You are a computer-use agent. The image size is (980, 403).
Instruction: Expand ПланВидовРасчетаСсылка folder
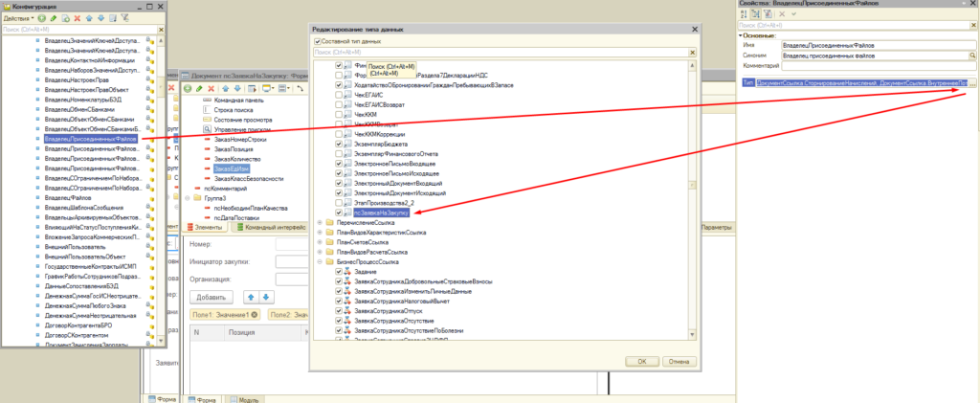point(321,252)
